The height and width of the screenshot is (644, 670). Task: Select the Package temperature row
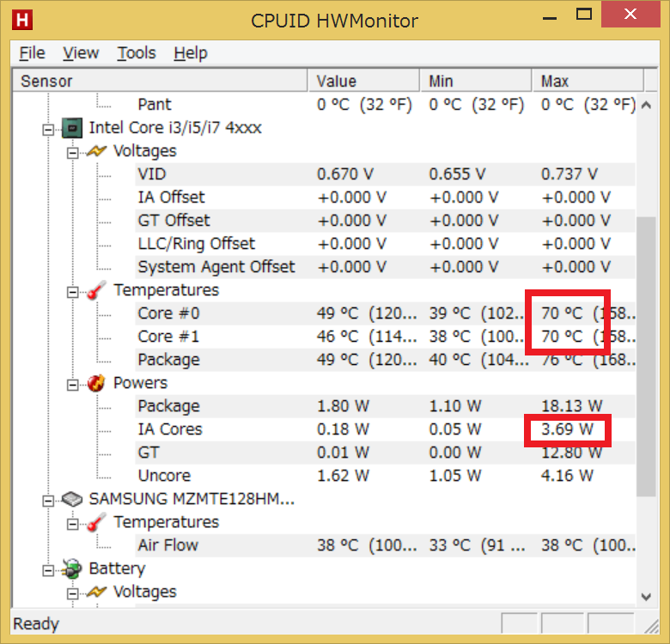(x=386, y=360)
